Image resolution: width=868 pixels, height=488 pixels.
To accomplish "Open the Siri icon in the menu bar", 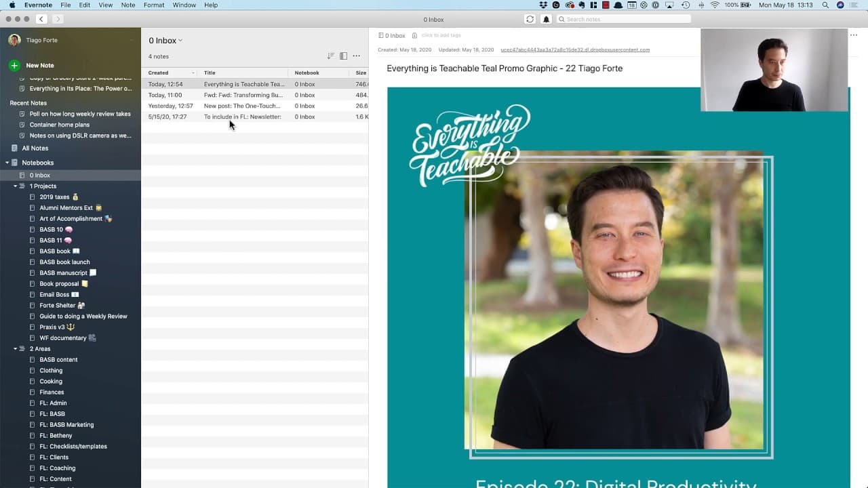I will [x=841, y=5].
